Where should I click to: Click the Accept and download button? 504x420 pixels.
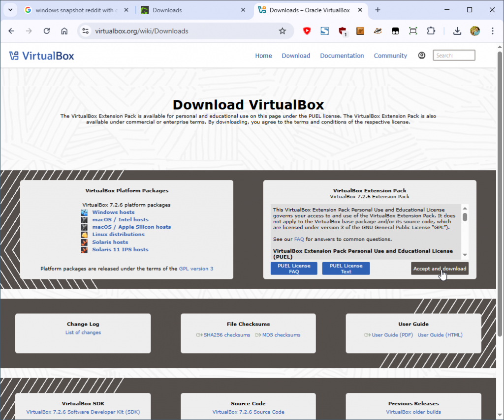pyautogui.click(x=439, y=269)
